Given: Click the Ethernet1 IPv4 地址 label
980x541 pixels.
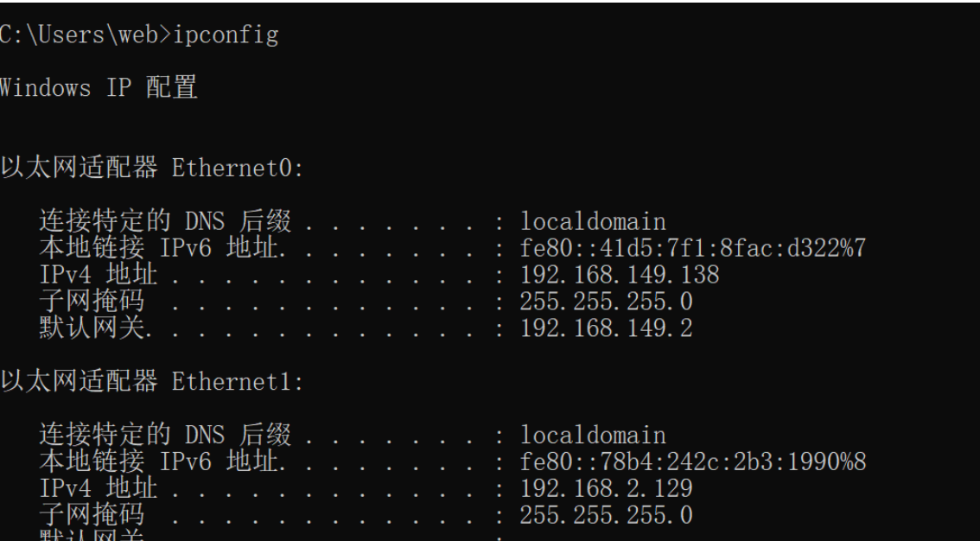Looking at the screenshot, I should tap(99, 488).
